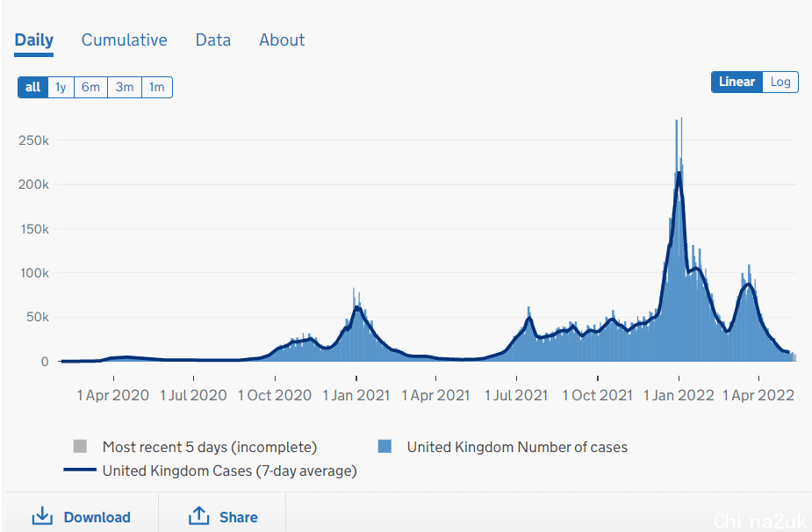Click the Download icon

point(42,516)
